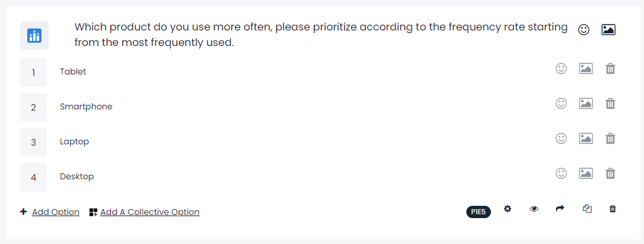The height and width of the screenshot is (244, 644).
Task: Click the ranking question type icon
Action: [x=34, y=36]
